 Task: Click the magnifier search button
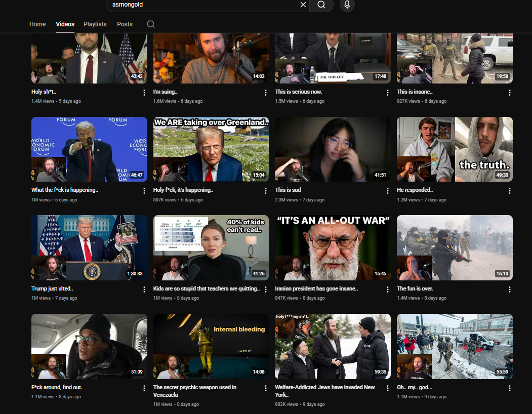click(x=321, y=5)
